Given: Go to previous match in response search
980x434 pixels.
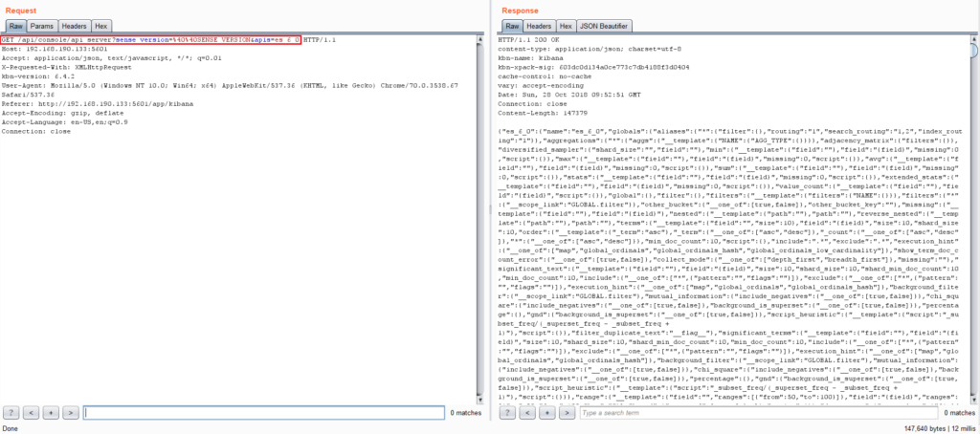Looking at the screenshot, I should click(x=528, y=413).
